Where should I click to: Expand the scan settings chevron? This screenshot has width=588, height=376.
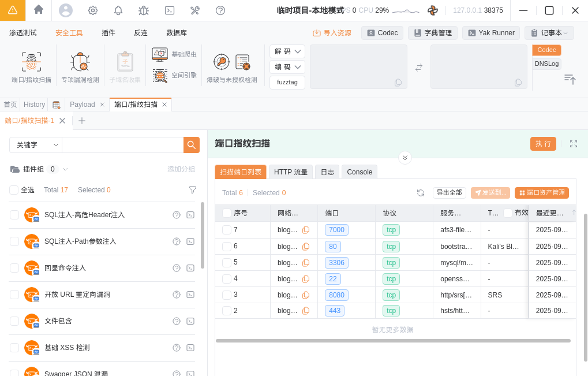coord(405,158)
